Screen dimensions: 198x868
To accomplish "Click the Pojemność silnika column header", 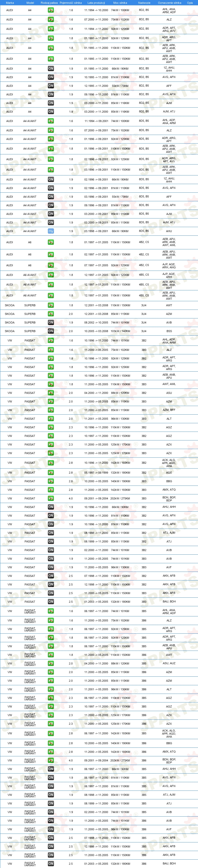I will pyautogui.click(x=71, y=3).
